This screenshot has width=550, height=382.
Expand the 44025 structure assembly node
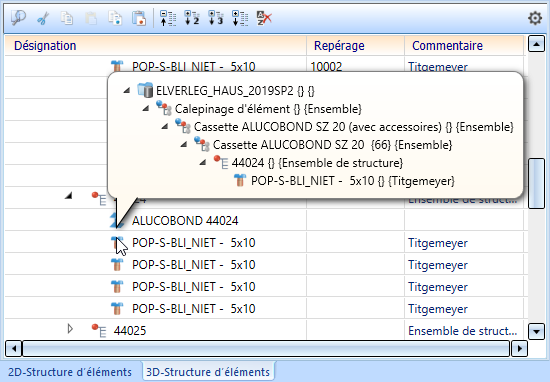click(70, 329)
